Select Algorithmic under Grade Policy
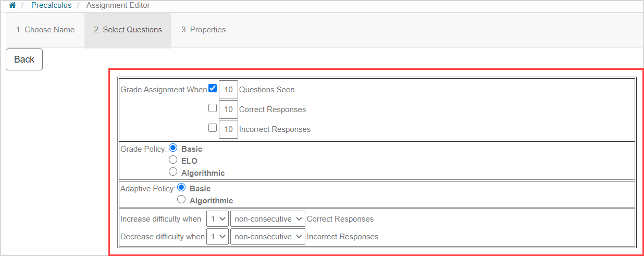The height and width of the screenshot is (256, 644). pyautogui.click(x=173, y=172)
